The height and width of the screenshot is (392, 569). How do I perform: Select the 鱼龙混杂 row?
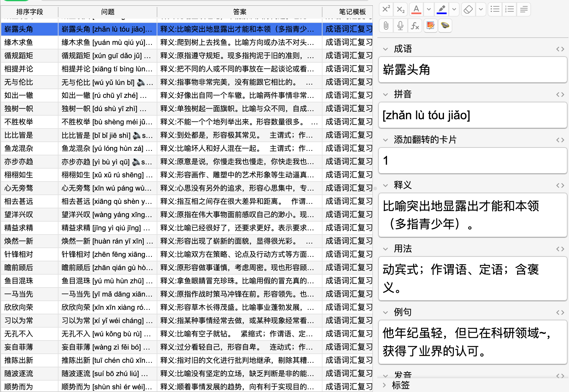(187, 148)
